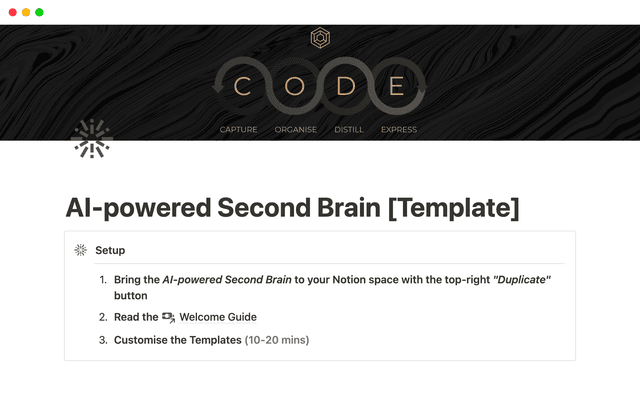Image resolution: width=640 pixels, height=400 pixels.
Task: Click the letter O circle in the banner
Action: [x=294, y=87]
